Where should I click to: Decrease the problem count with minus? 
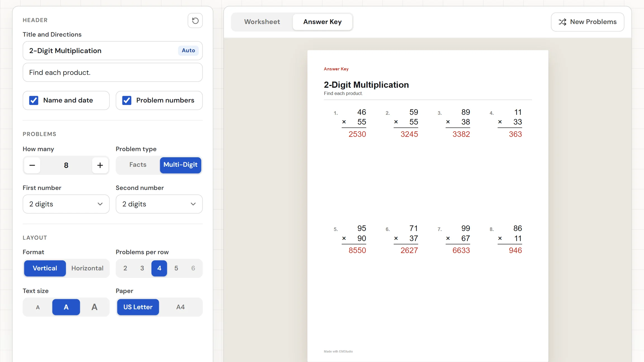(32, 165)
